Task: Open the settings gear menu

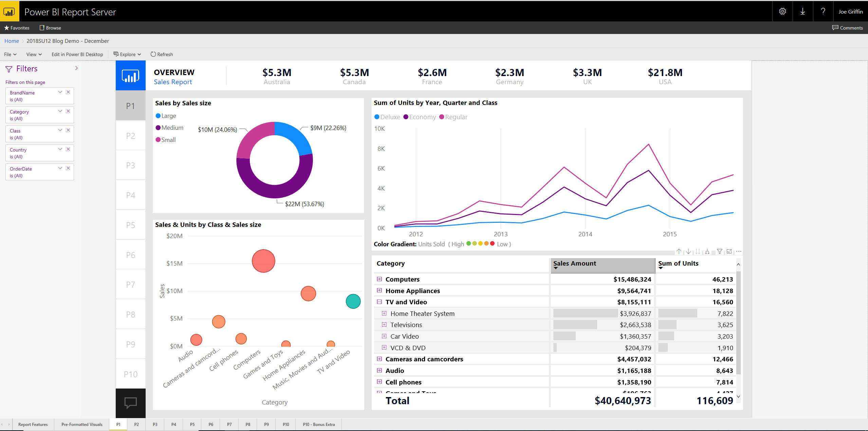Action: click(x=782, y=12)
